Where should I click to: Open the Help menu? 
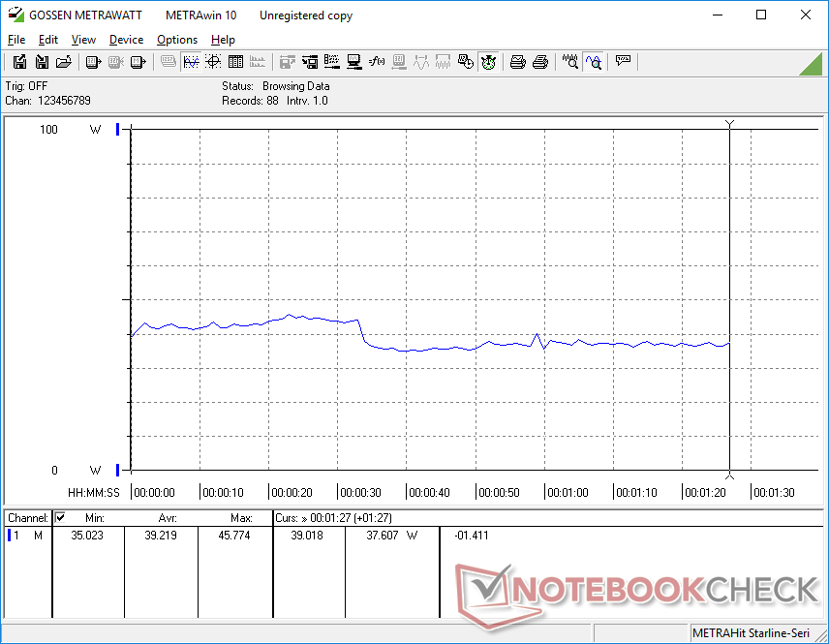(223, 40)
